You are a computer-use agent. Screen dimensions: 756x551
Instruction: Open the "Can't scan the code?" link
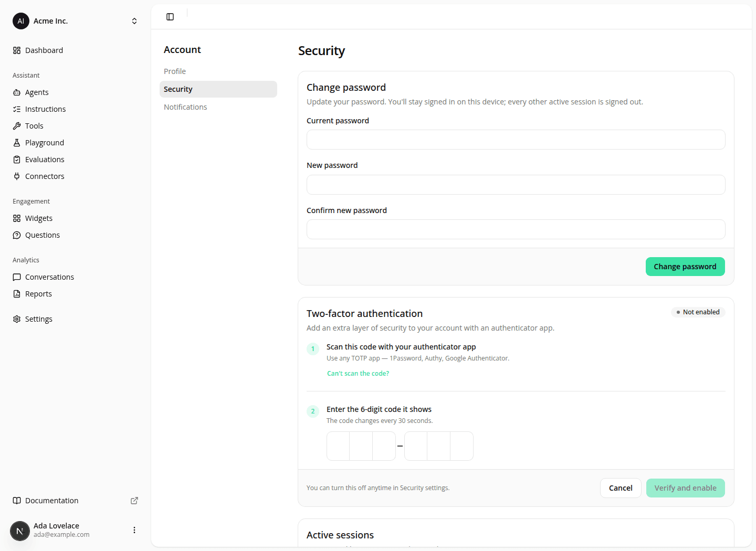[x=358, y=374]
